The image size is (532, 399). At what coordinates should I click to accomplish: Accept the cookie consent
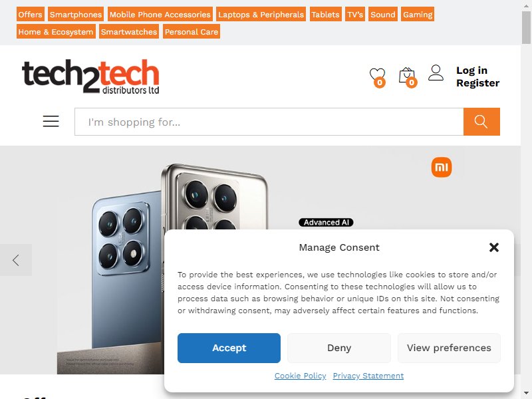(x=229, y=348)
